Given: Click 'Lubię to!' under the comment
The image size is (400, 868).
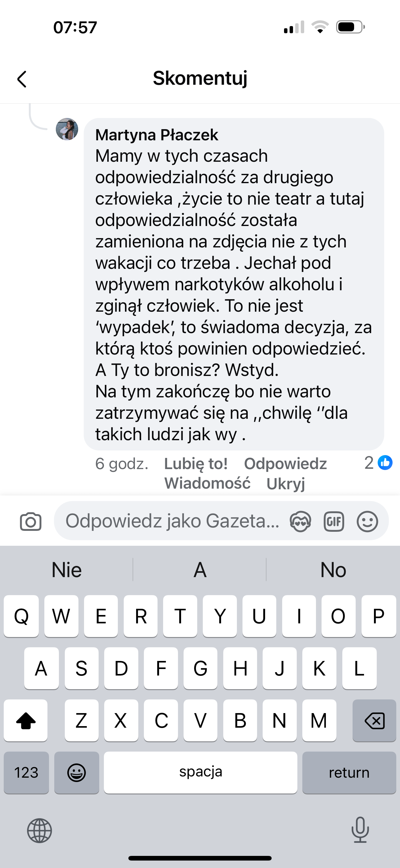Looking at the screenshot, I should [196, 464].
